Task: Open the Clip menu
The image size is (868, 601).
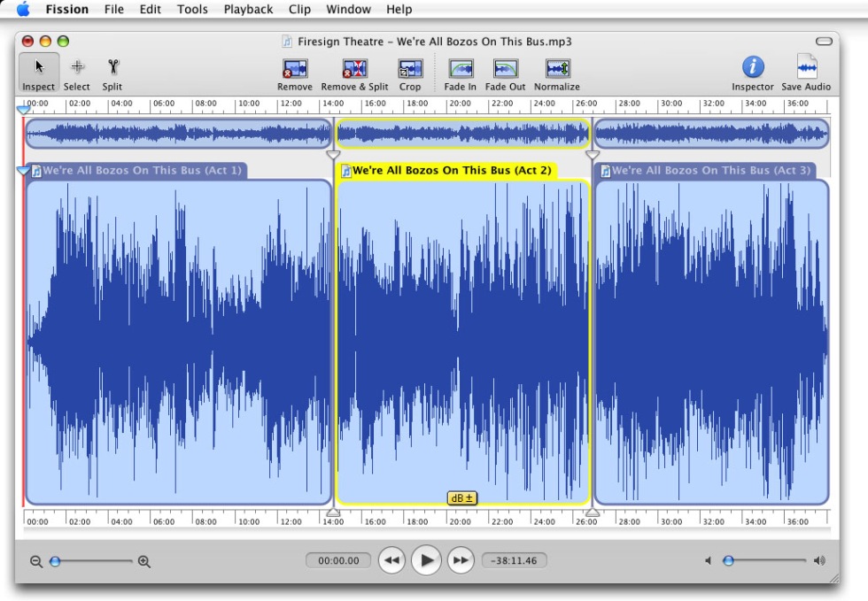Action: tap(299, 10)
